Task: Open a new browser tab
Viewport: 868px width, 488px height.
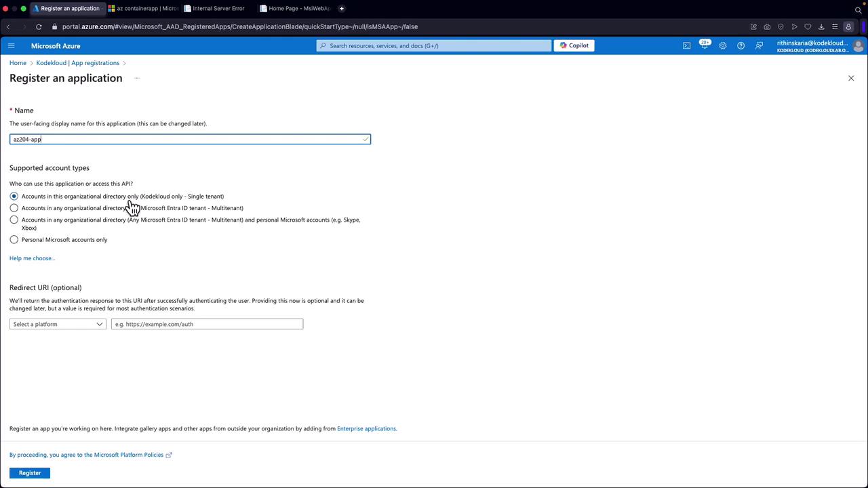Action: pos(342,8)
